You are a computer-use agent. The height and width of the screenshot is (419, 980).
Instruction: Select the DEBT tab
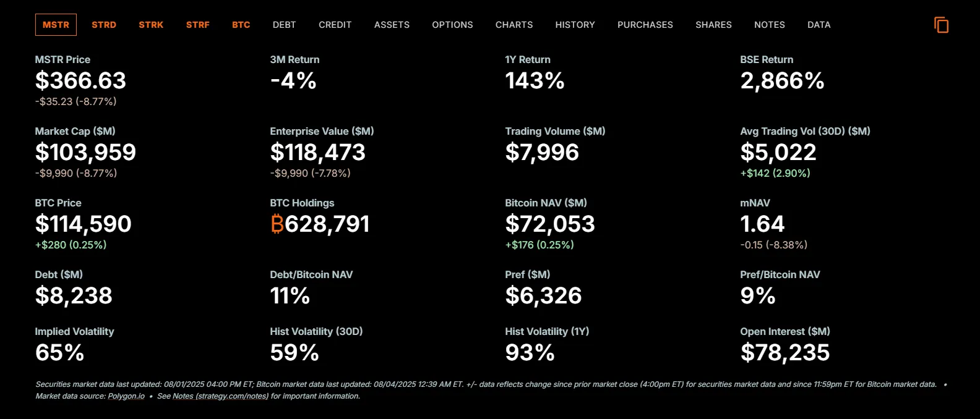tap(284, 25)
